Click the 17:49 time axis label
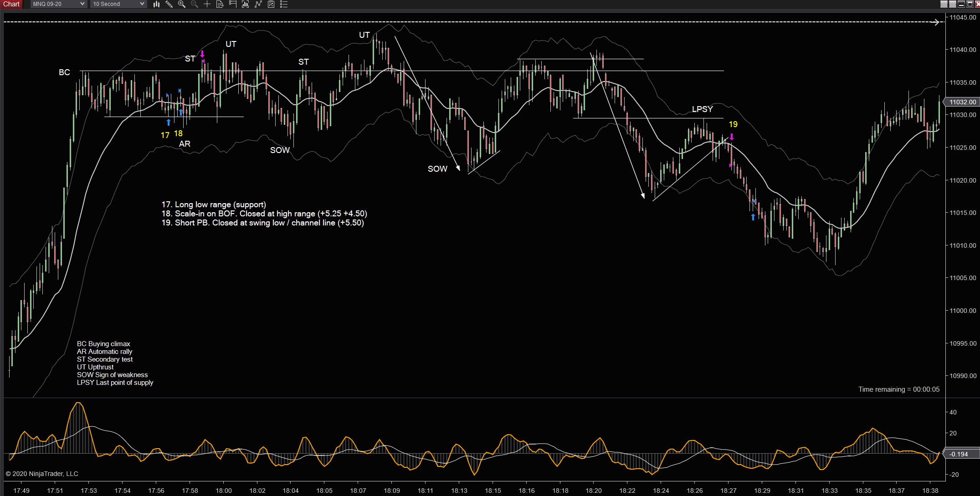The image size is (980, 496). [x=21, y=491]
